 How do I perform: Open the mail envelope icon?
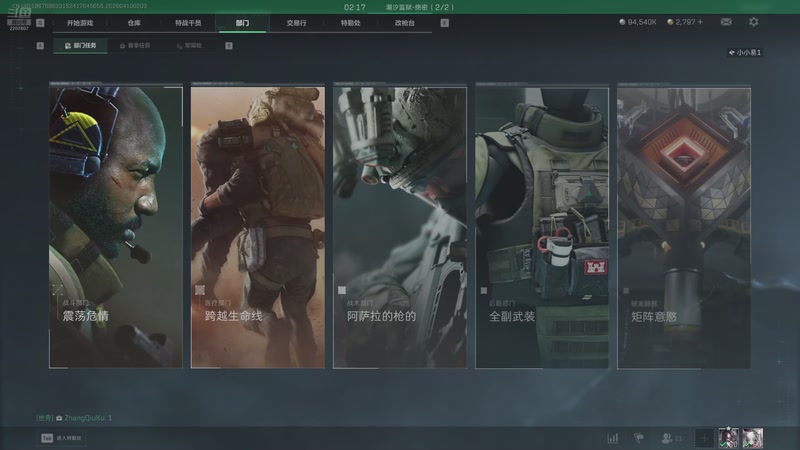point(726,22)
